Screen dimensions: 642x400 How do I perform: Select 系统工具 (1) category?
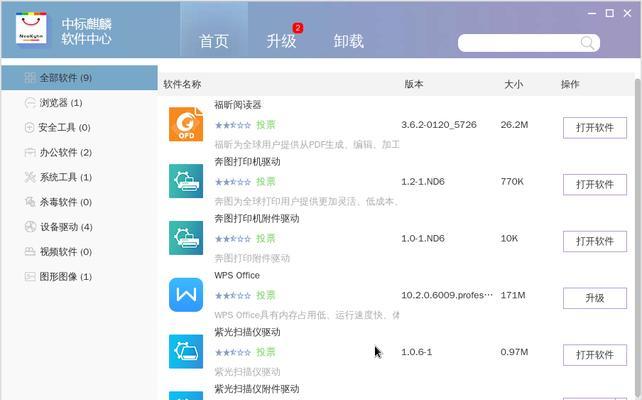click(79, 177)
